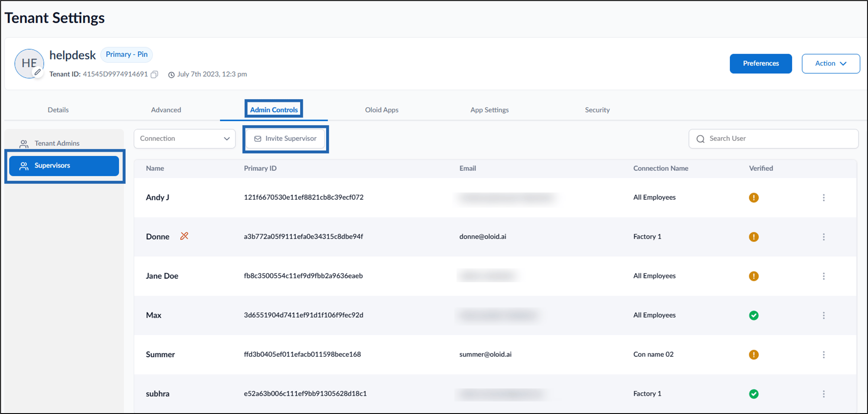Viewport: 868px width, 414px height.
Task: Click the name Summer
Action: (160, 354)
